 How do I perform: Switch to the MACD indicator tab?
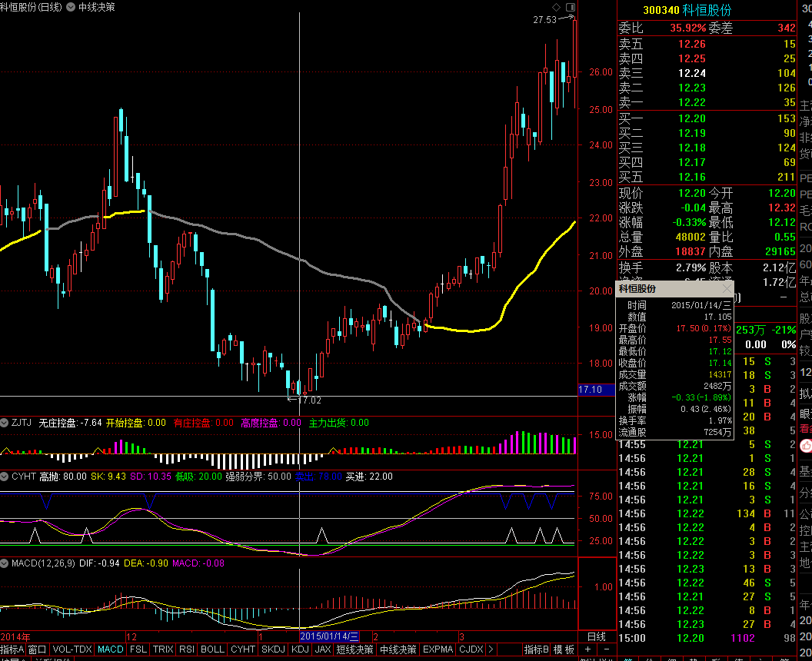[x=111, y=649]
